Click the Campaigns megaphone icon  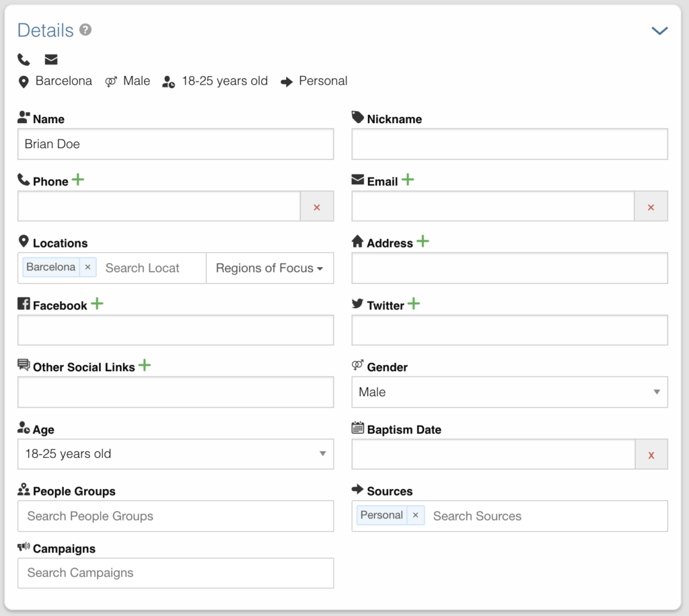[24, 547]
